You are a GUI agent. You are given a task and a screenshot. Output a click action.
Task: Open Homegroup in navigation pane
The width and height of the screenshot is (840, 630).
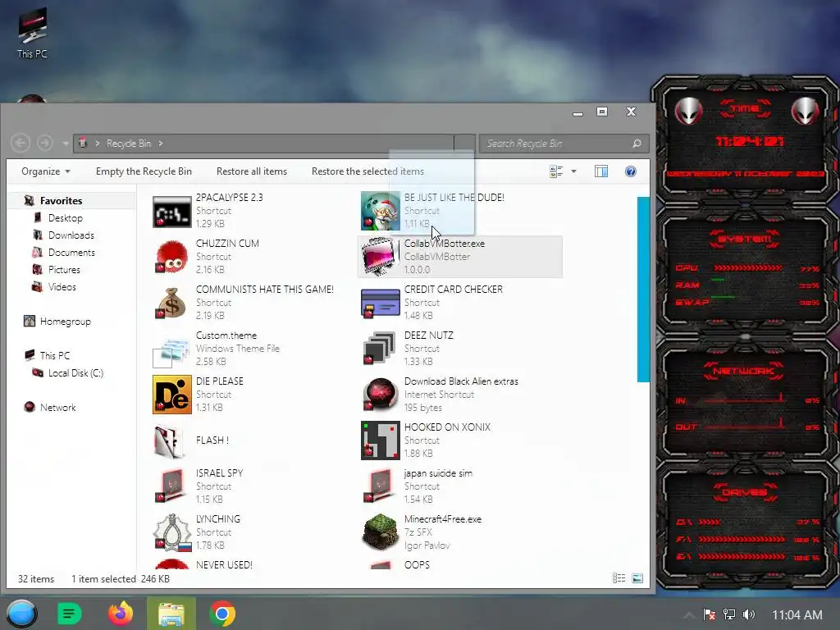pos(66,322)
